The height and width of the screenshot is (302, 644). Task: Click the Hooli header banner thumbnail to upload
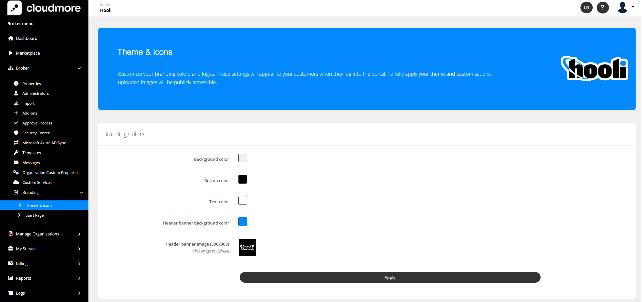(x=247, y=247)
